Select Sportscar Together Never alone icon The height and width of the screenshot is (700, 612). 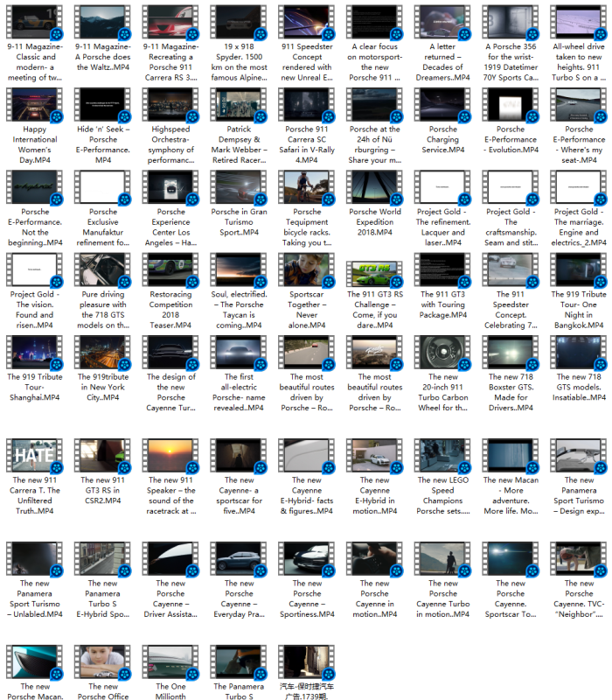tap(307, 269)
